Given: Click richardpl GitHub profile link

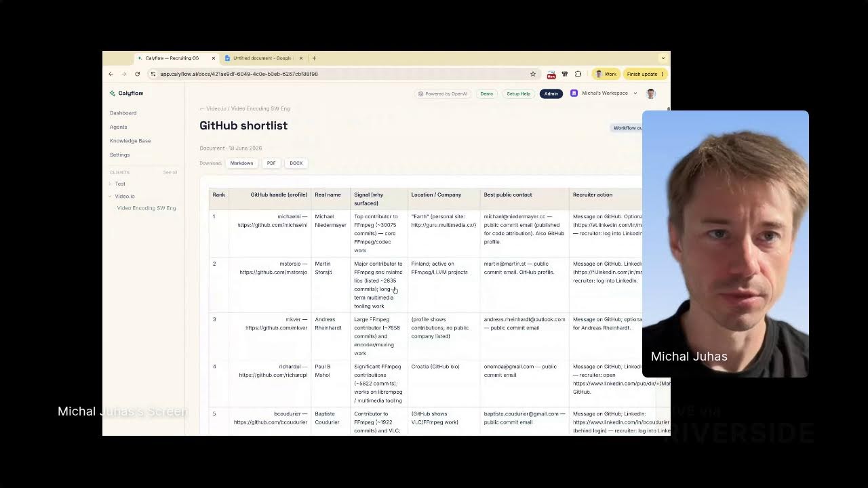Looking at the screenshot, I should coord(273,375).
